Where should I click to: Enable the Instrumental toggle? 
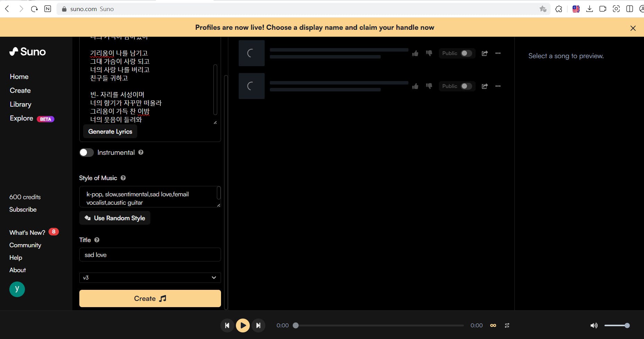coord(86,153)
